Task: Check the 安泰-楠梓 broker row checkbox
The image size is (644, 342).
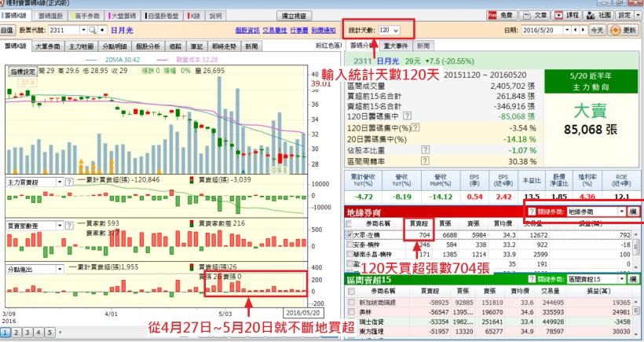Action: (349, 245)
